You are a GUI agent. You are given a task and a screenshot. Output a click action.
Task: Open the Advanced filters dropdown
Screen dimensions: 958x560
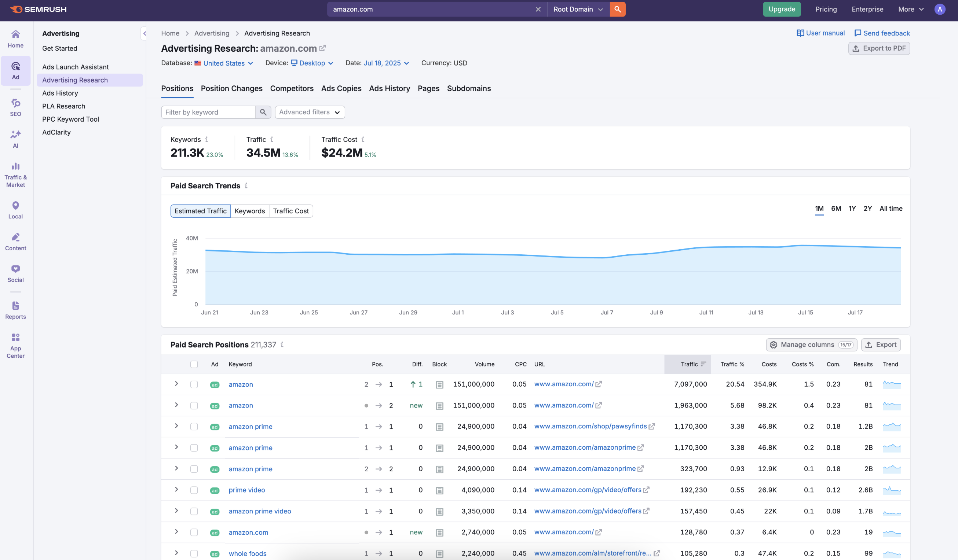[310, 112]
